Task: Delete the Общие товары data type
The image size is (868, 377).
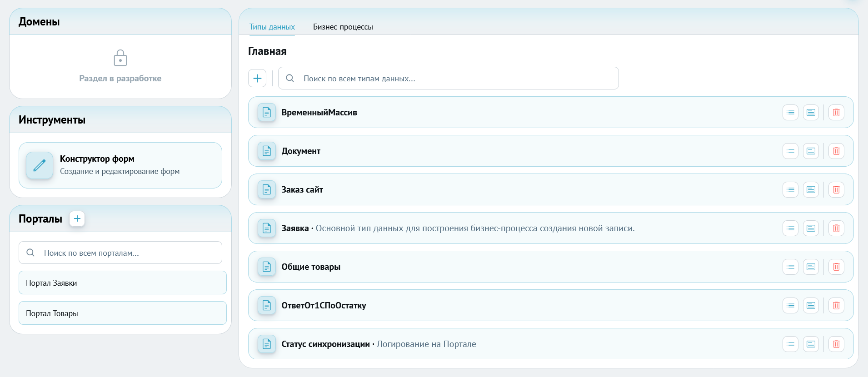Action: point(836,267)
